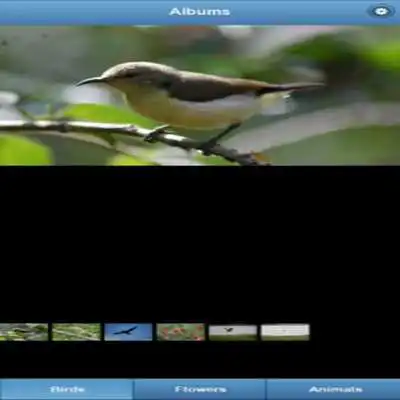Tap the large sunbird photo
This screenshot has height=400, width=400.
pyautogui.click(x=200, y=96)
